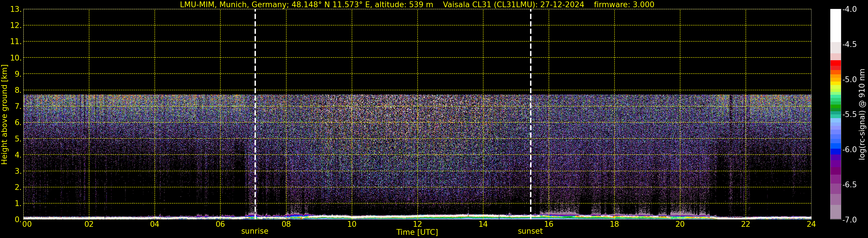
Task: Click the height-axis tick label "8."
Action: point(18,90)
